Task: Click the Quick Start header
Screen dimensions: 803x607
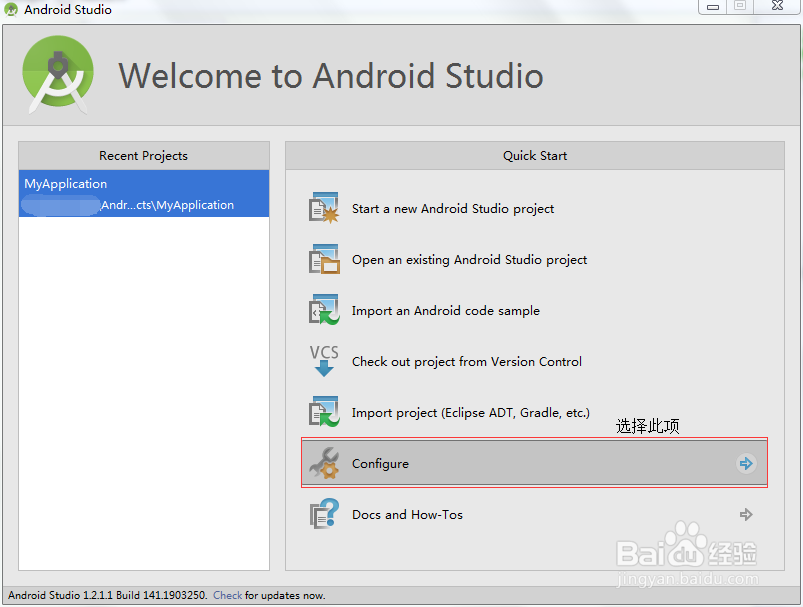Action: point(535,156)
